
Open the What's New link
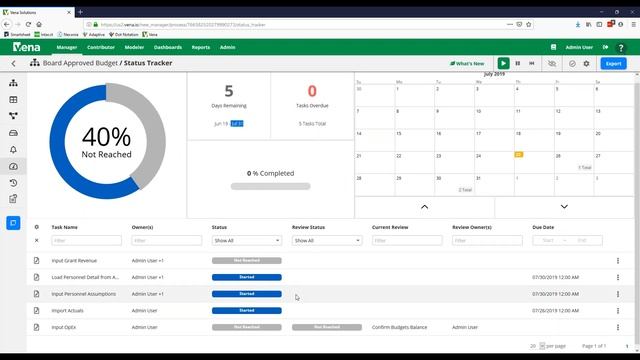click(467, 64)
